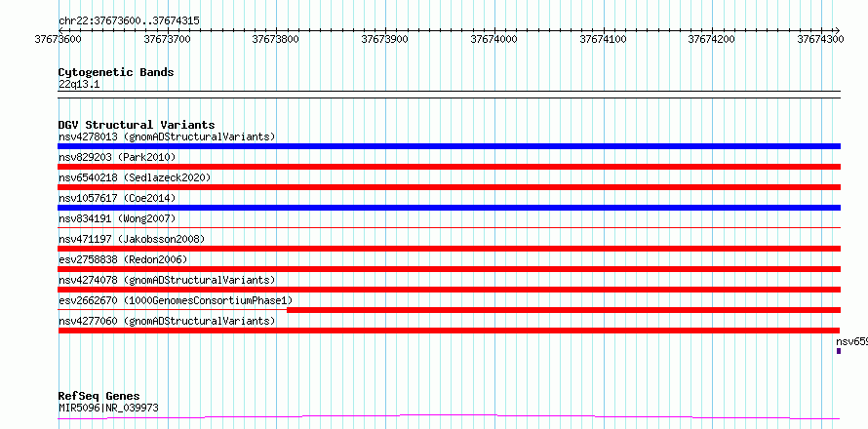Viewport: 868px width, 429px height.
Task: Click the 37673600 ruler position
Action: [x=59, y=39]
